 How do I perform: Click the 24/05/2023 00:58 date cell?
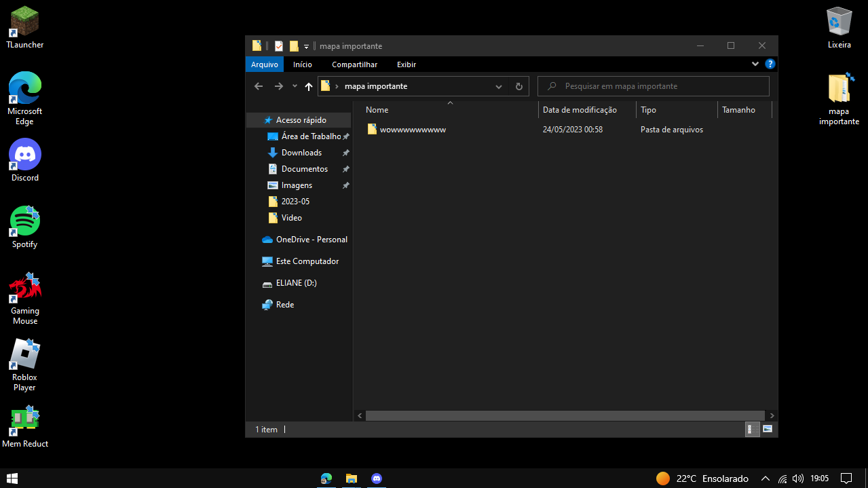[573, 130]
